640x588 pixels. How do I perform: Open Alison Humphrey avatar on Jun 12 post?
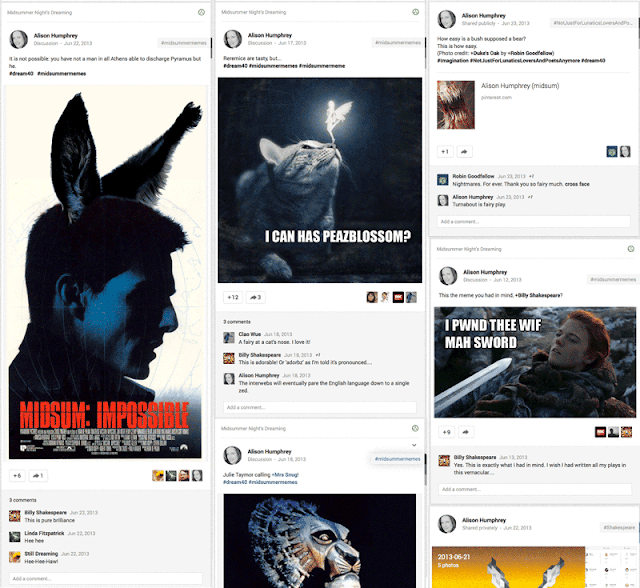tap(448, 276)
